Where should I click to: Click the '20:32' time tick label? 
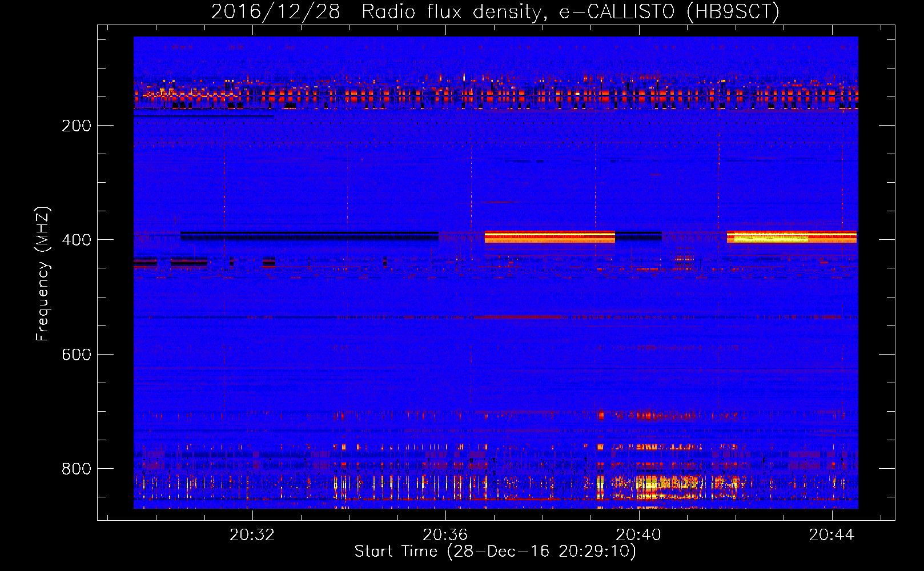point(252,534)
